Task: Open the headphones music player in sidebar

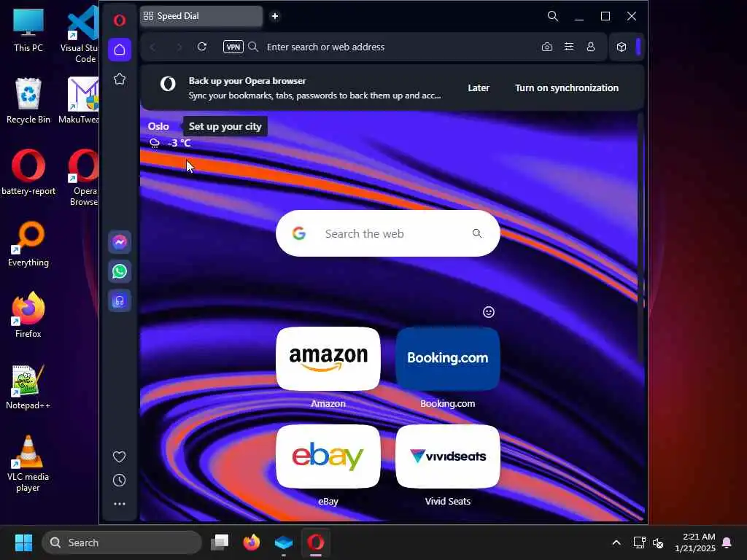Action: (120, 301)
